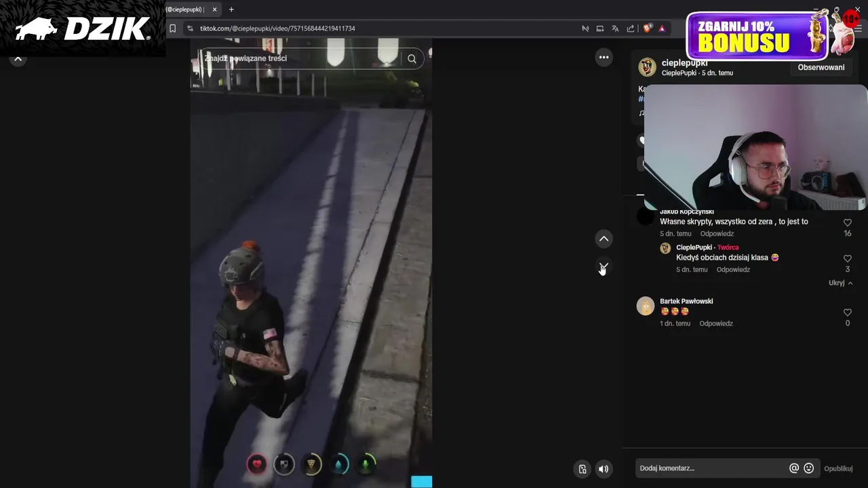Click the search magnifier icon in related-content box

412,59
